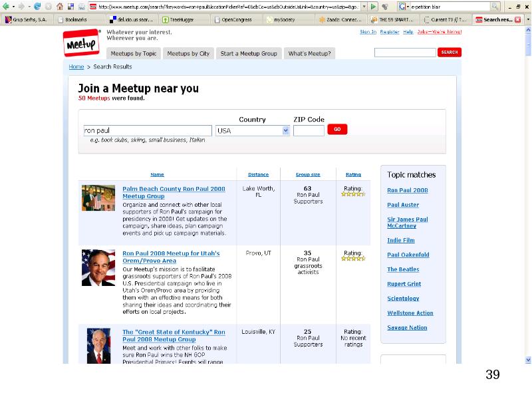532x399 pixels.
Task: Click the browser Reload icon
Action: tap(37, 6)
